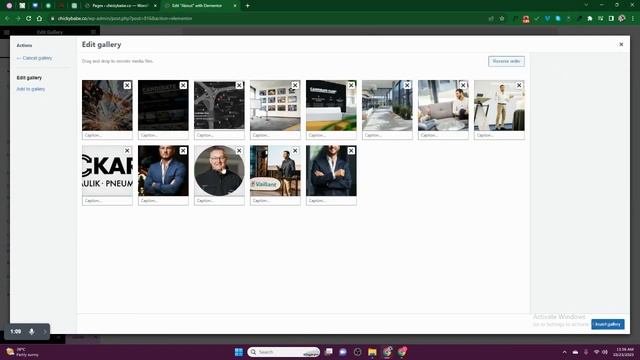Open the taskbar weather widget
Screen dimensions: 640x360
click(x=23, y=352)
